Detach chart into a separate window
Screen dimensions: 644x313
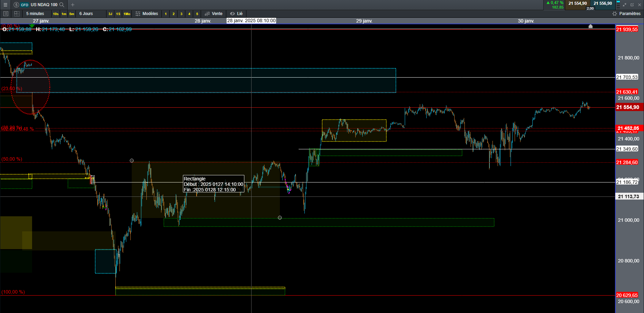632,5
